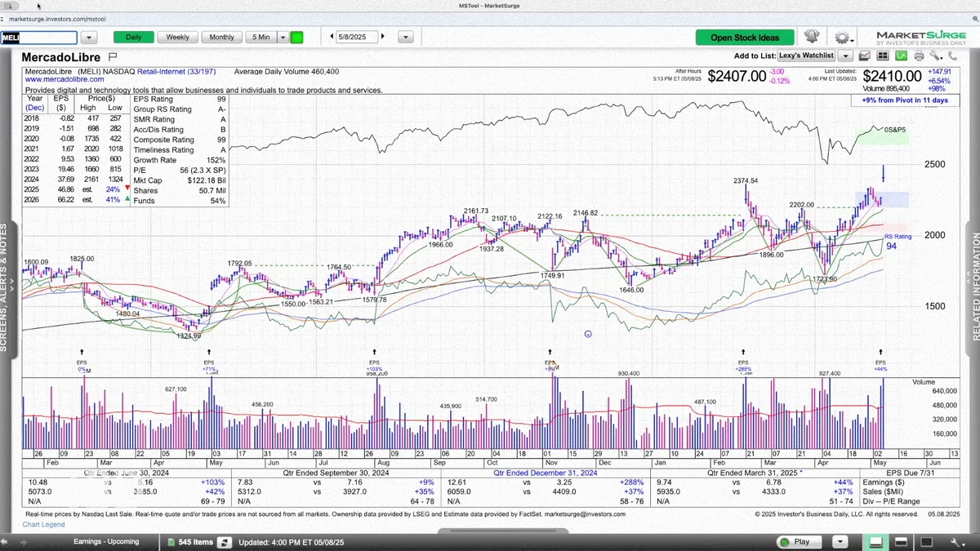Print the chart using the printer icon

919,56
